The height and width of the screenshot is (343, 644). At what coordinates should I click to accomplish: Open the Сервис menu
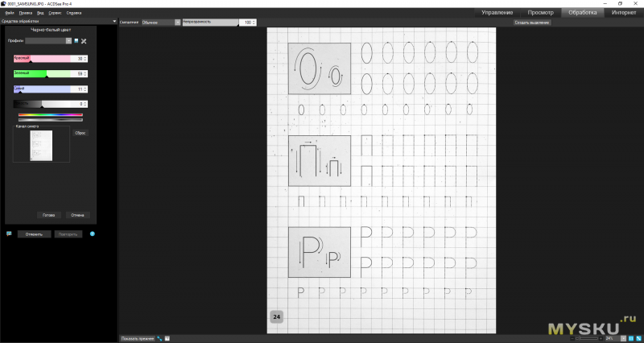point(55,14)
